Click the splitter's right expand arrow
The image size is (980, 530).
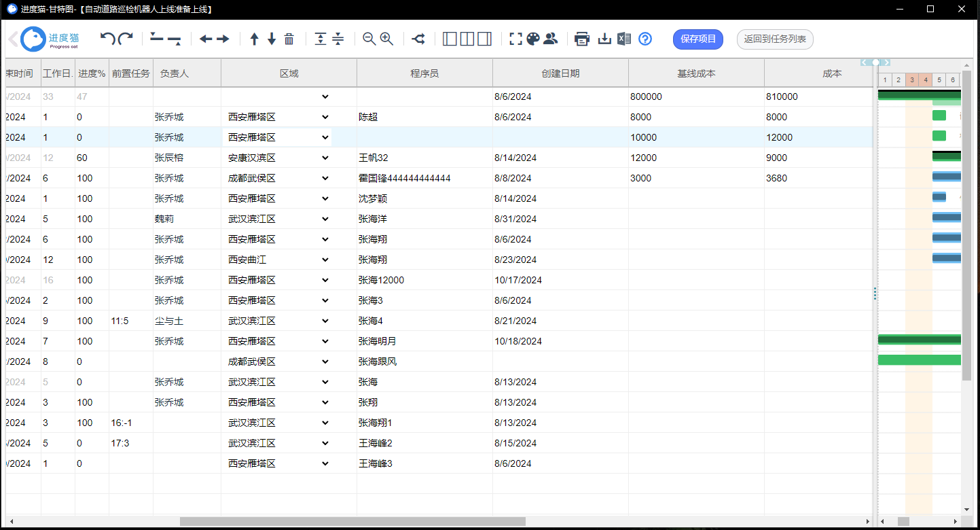(886, 63)
